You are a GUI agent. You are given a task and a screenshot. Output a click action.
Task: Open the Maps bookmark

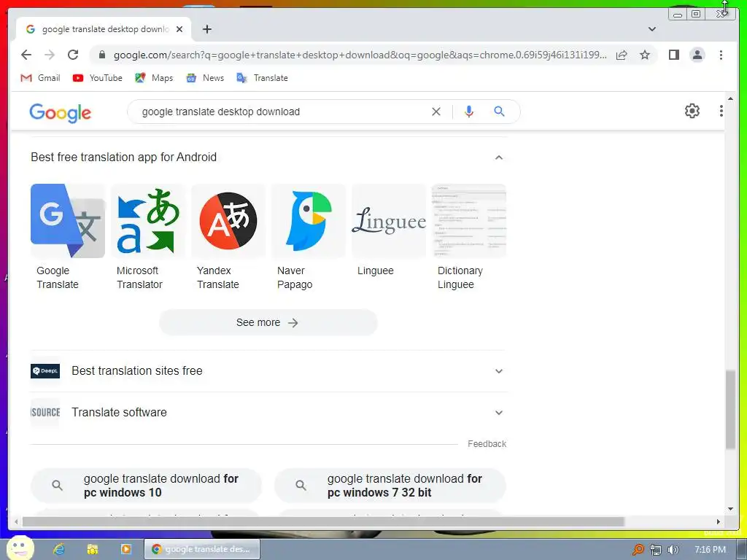[154, 78]
